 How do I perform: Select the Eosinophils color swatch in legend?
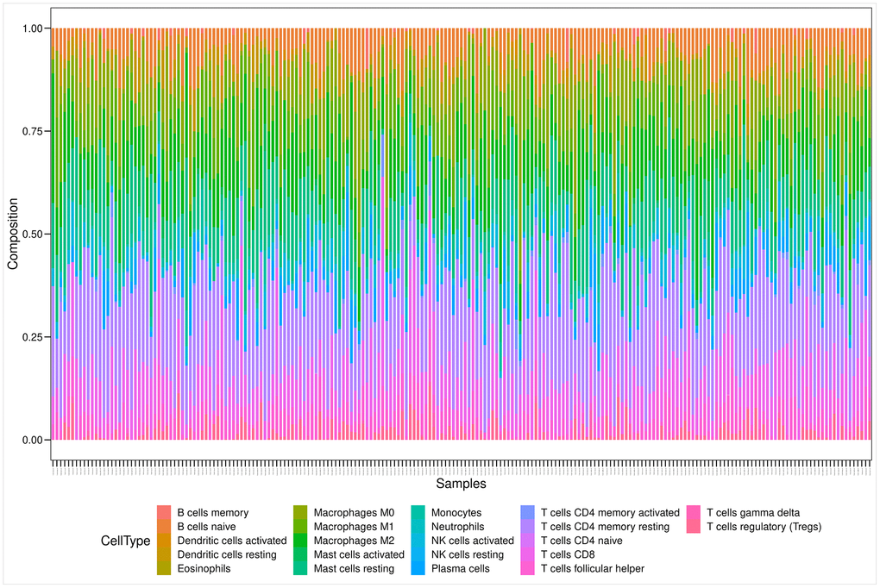coord(164,569)
